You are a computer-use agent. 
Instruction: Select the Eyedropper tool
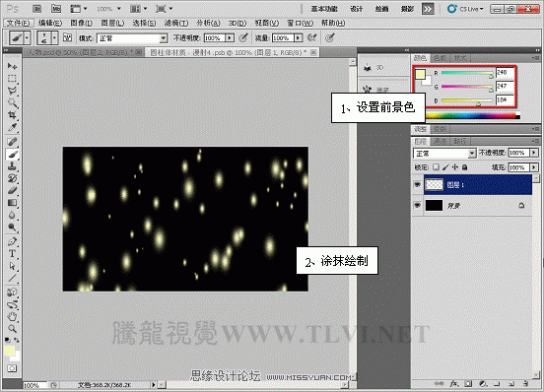click(x=12, y=127)
